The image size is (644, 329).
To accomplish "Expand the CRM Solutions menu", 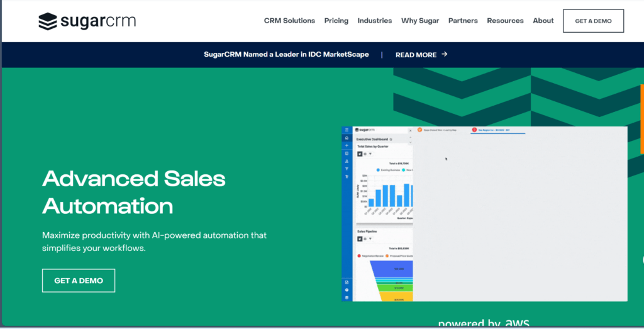I will [289, 21].
